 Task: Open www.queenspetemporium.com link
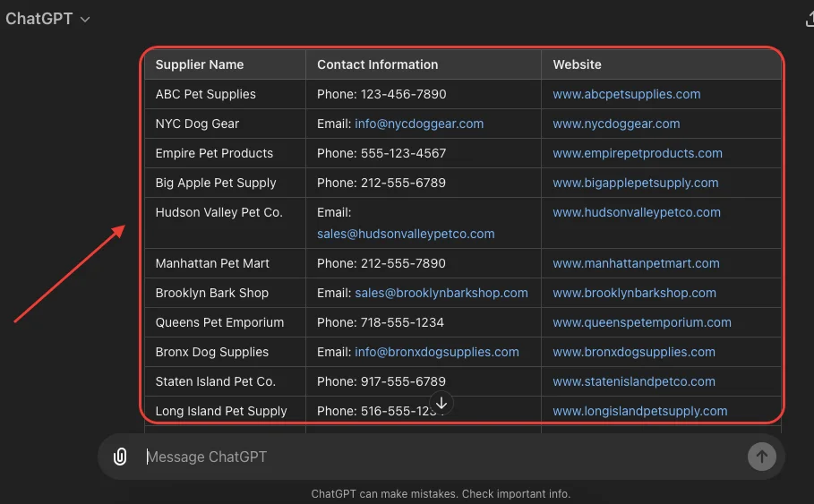coord(642,322)
